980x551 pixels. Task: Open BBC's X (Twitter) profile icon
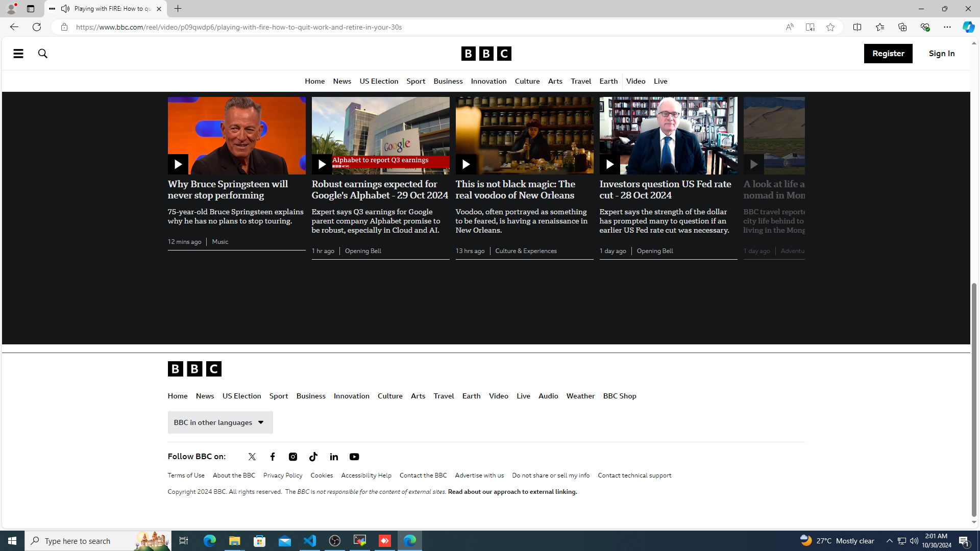click(252, 457)
